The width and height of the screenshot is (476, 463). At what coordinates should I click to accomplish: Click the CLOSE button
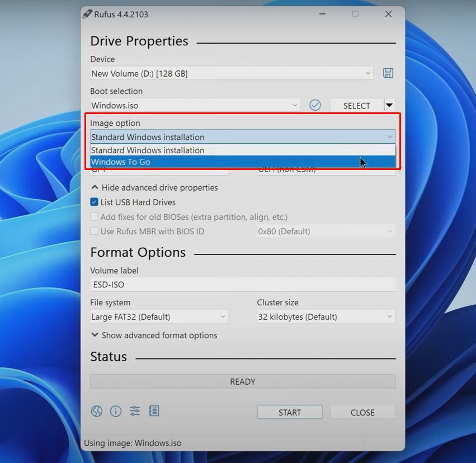point(362,412)
